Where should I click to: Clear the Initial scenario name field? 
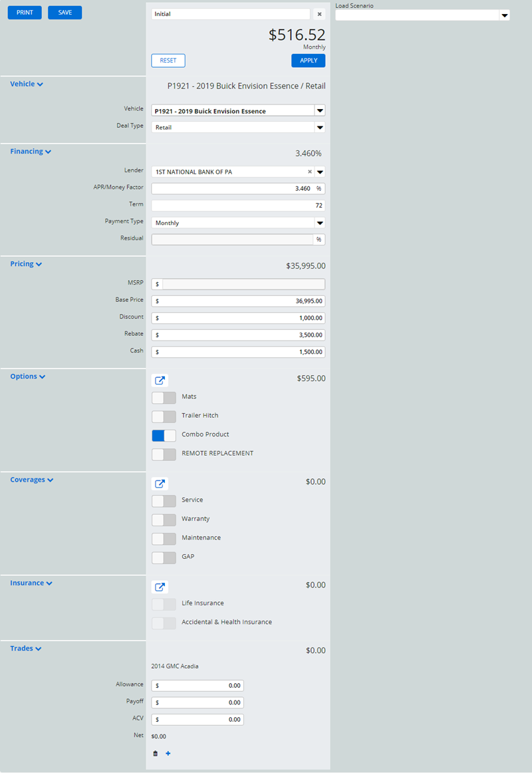point(319,14)
